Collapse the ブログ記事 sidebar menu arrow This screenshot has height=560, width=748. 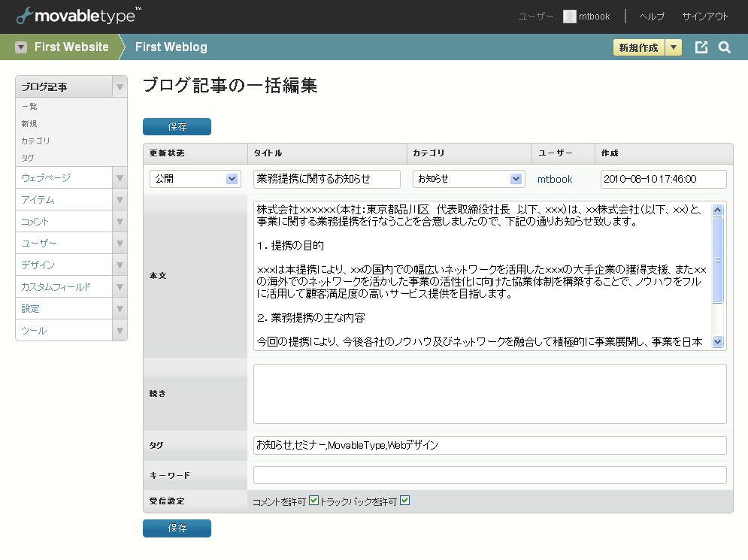(120, 86)
